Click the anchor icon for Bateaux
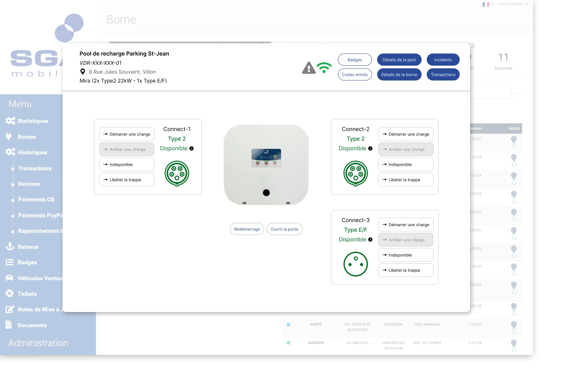The image size is (570, 392). coord(10,247)
